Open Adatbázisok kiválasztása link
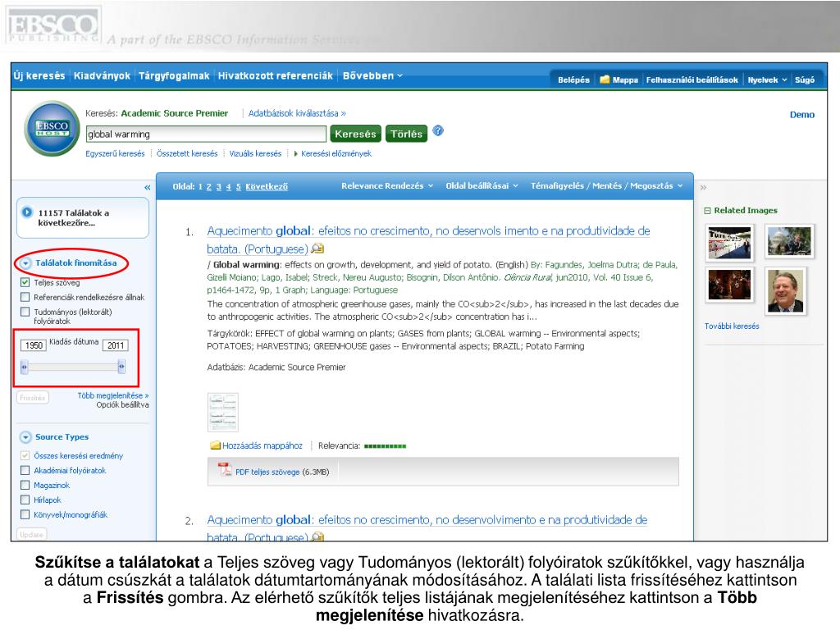 coord(297,113)
